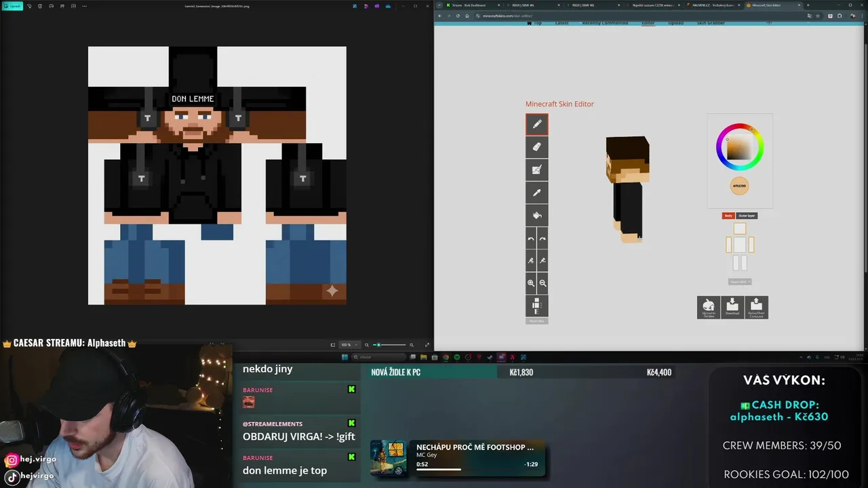Viewport: 868px width, 488px height.
Task: Switch to the HALMINI.CZ browser tab
Action: point(712,5)
